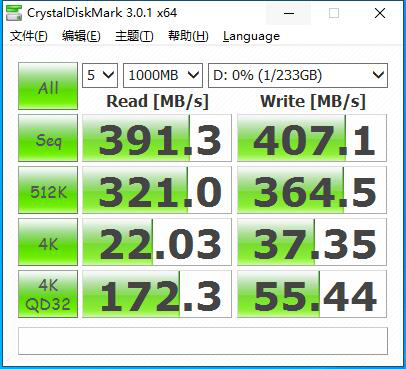The height and width of the screenshot is (369, 406).
Task: Open the test count dropdown showing 5
Action: point(100,75)
